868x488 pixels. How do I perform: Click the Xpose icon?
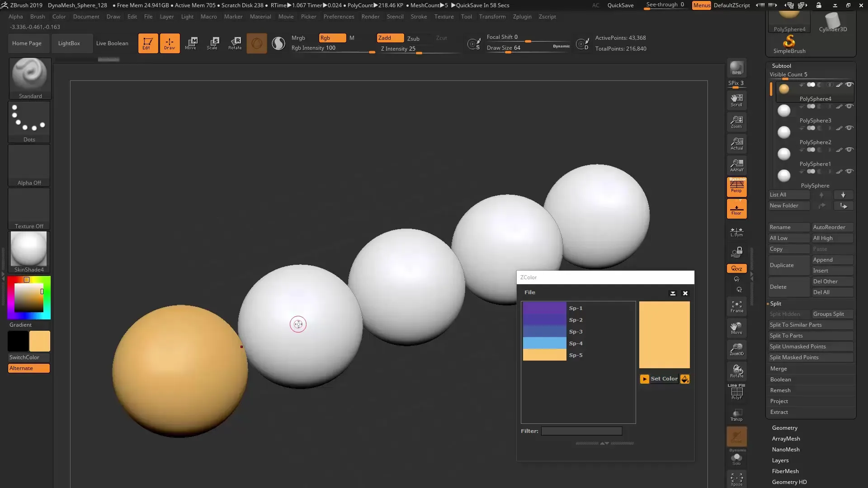click(x=736, y=479)
